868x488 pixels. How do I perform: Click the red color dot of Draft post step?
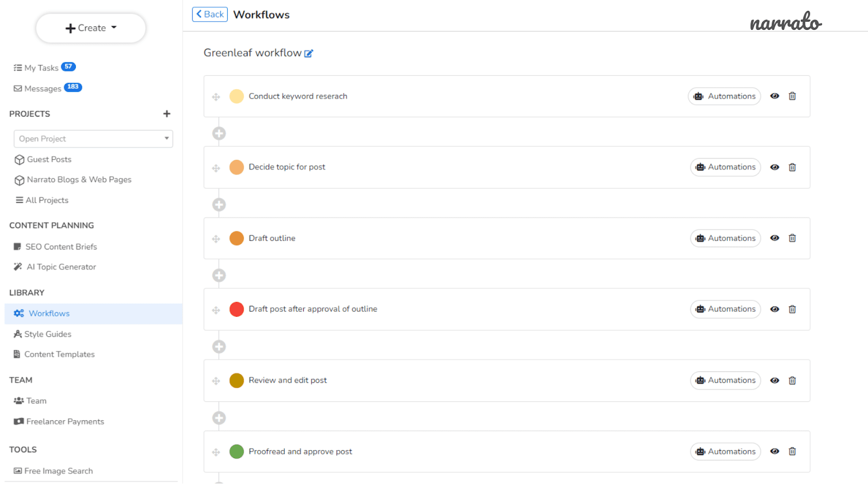point(237,309)
